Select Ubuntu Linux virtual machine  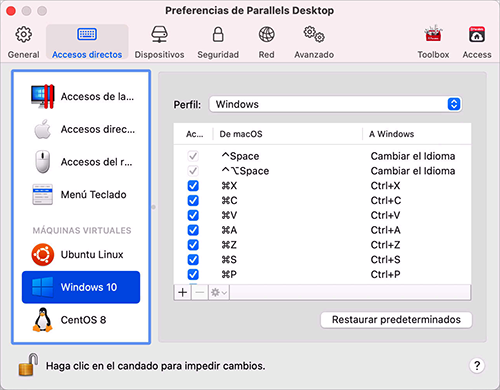pyautogui.click(x=81, y=255)
